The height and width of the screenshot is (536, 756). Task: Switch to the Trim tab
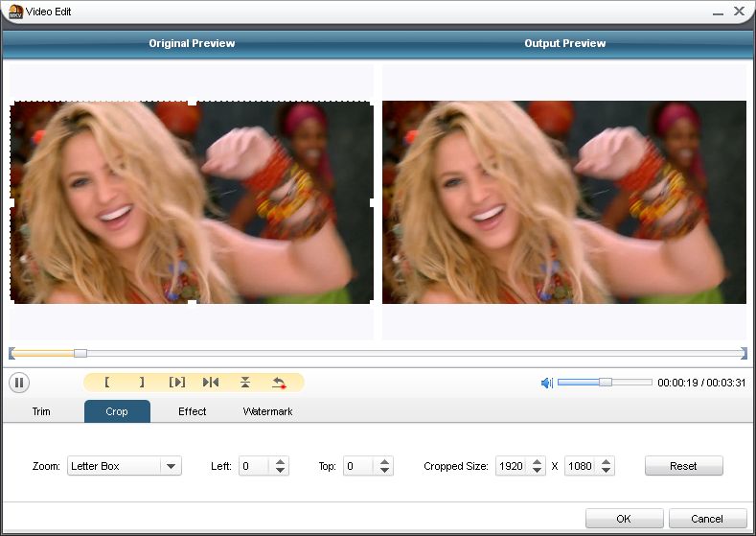pos(41,411)
